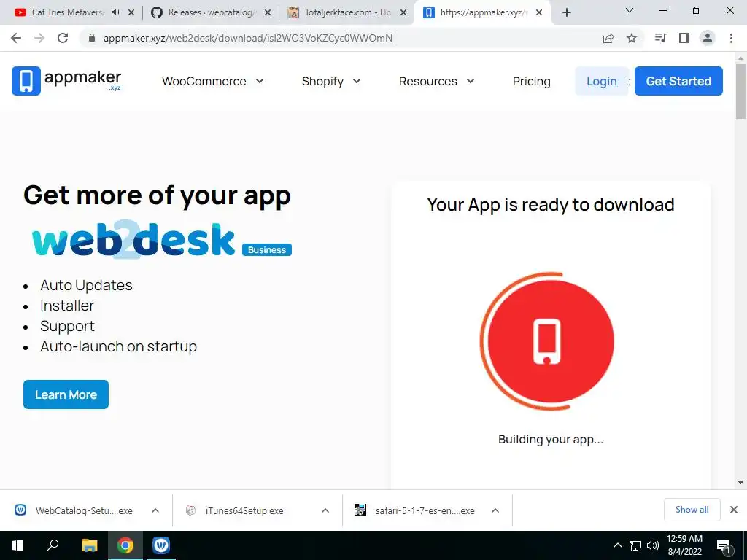Screen dimensions: 747x560
Task: Open File Explorer from taskbar
Action: (89, 545)
